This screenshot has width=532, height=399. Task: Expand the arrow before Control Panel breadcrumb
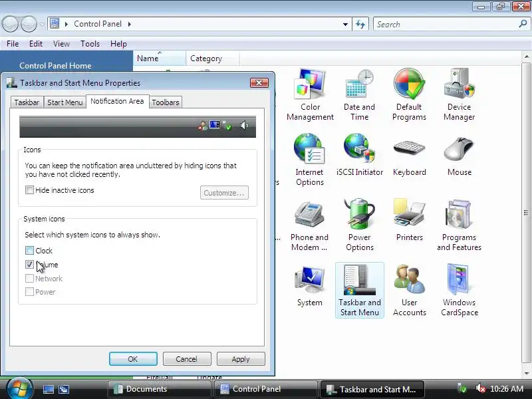point(66,24)
